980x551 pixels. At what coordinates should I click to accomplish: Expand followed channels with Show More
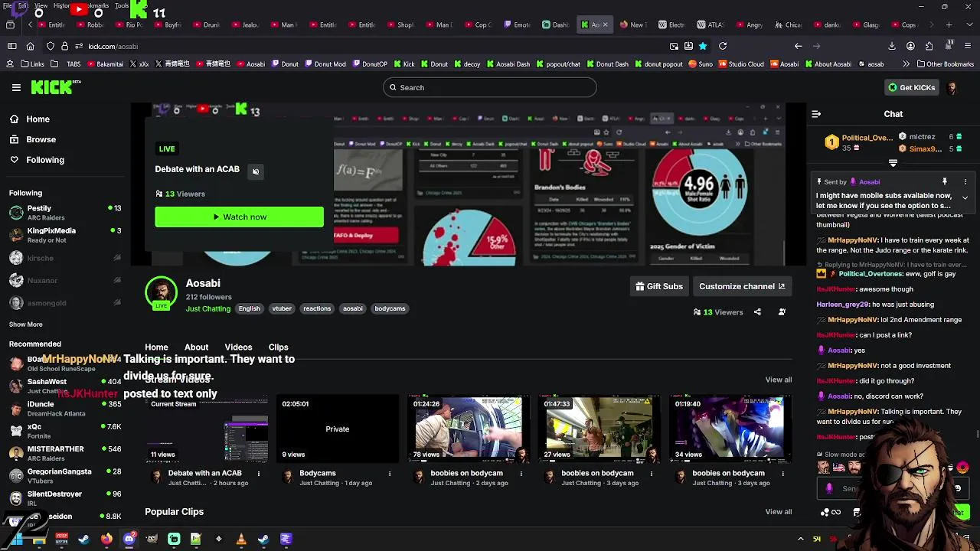(x=25, y=324)
